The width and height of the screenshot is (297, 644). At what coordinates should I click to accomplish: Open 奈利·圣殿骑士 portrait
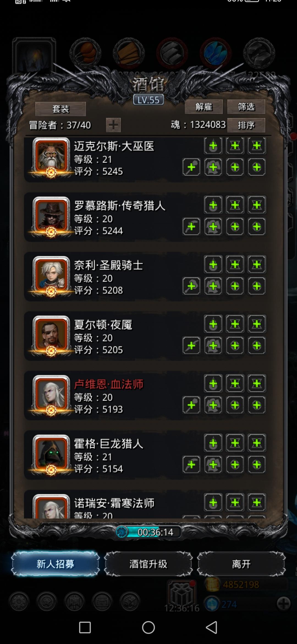pos(51,275)
